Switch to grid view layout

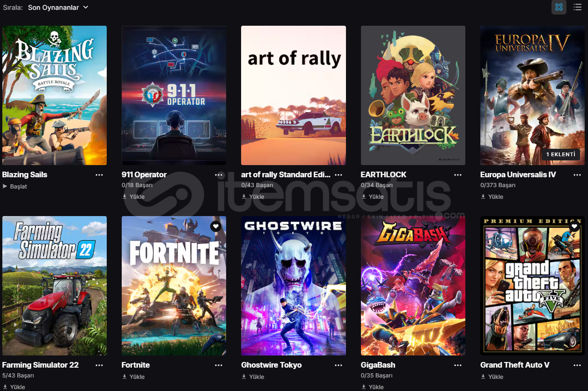[x=559, y=7]
